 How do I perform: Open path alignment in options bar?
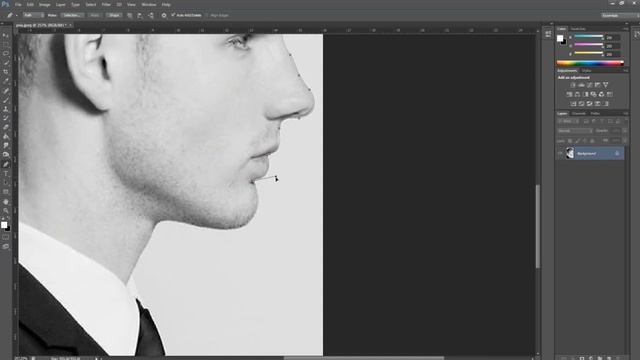coord(140,15)
